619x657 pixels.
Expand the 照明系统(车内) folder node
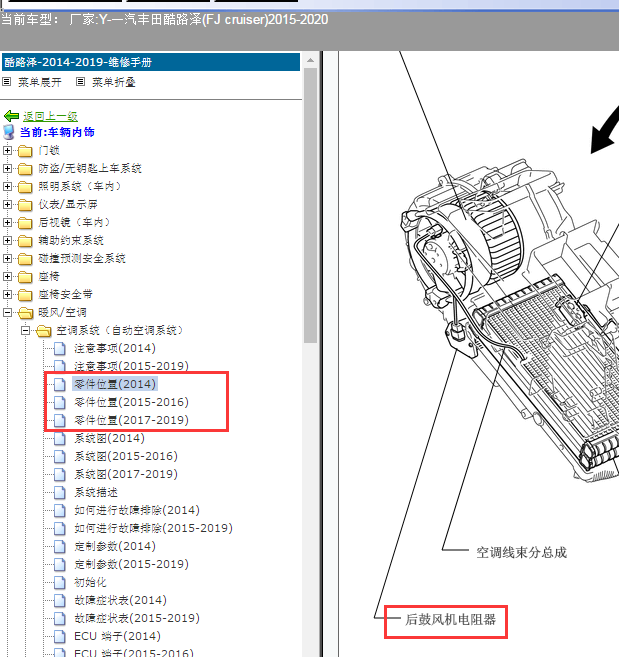pos(7,186)
